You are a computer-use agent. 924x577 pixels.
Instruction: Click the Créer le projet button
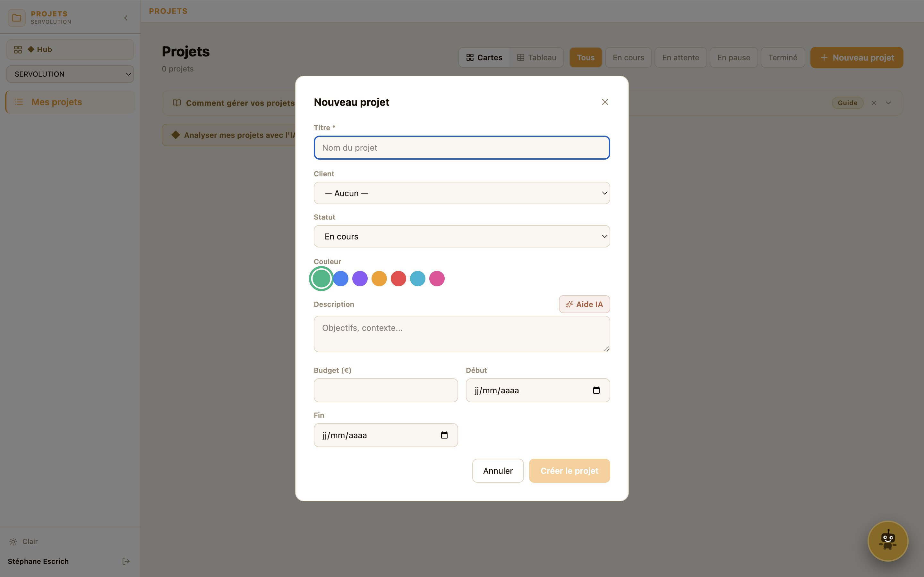569,471
